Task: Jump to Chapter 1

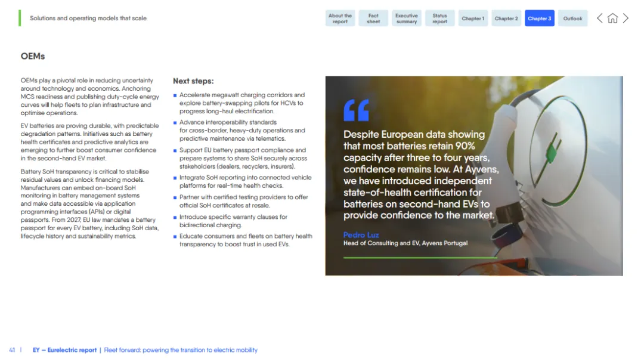Action: (473, 18)
